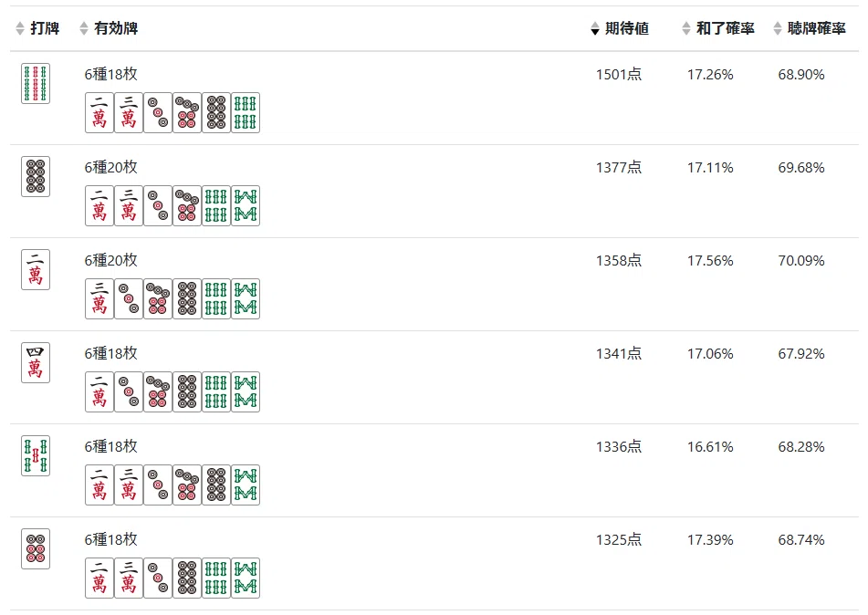Viewport: 868px width, 615px height.
Task: Sort by 和了確率 column header
Action: pyautogui.click(x=718, y=28)
